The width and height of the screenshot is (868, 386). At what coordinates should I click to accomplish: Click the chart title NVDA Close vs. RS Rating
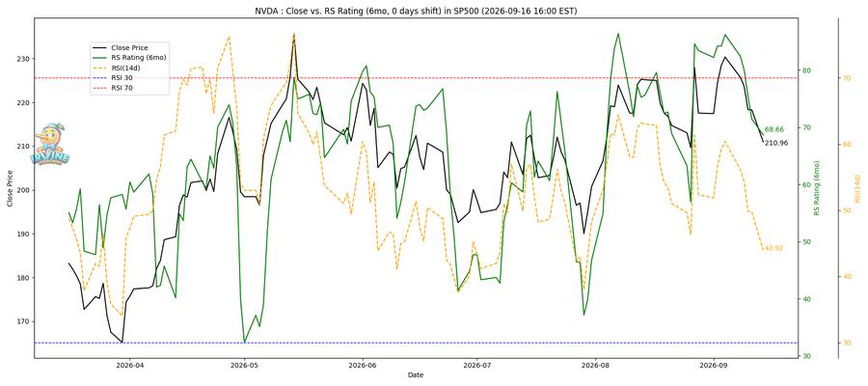coord(416,11)
